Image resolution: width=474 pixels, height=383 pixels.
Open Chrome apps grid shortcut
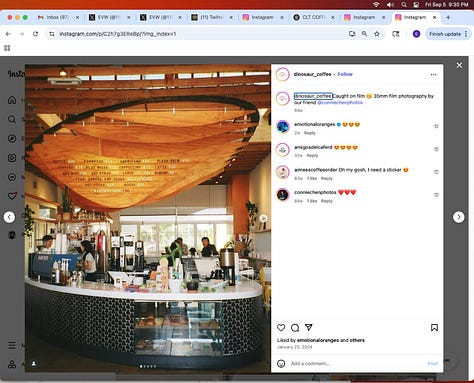[x=7, y=48]
